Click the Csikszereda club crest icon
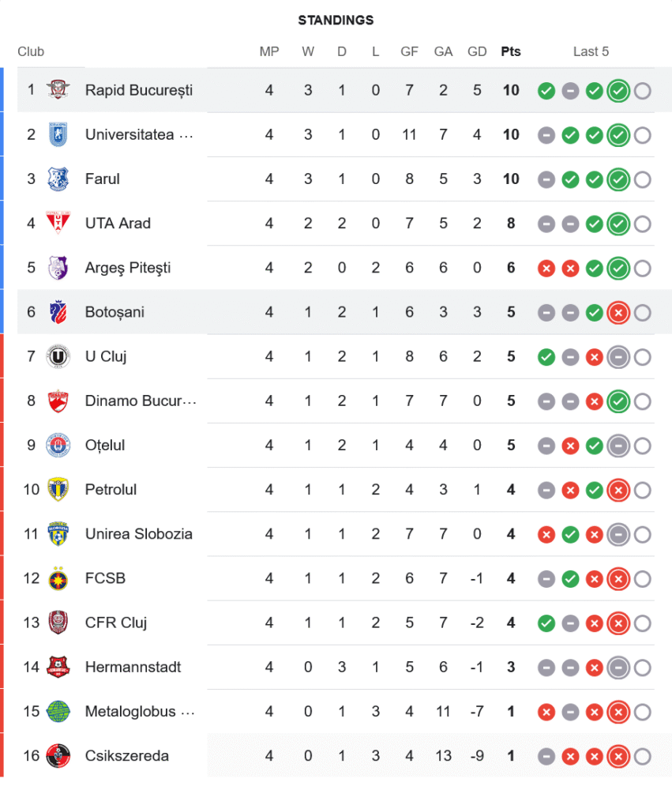The image size is (672, 790). [x=58, y=756]
